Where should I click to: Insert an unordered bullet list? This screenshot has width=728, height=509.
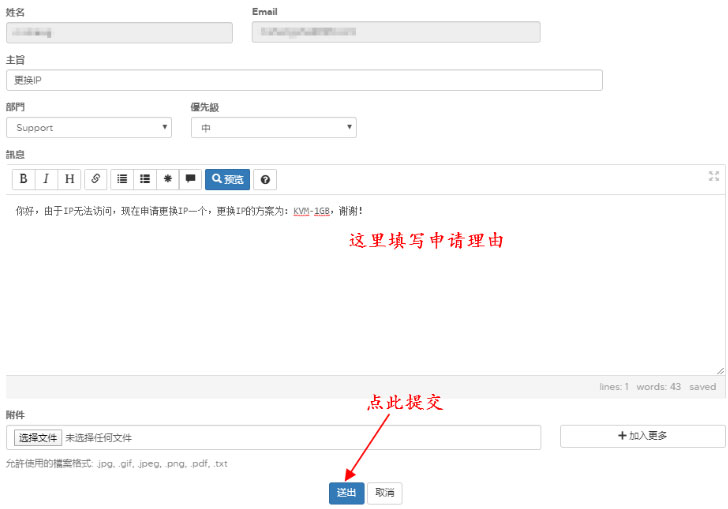click(x=145, y=179)
